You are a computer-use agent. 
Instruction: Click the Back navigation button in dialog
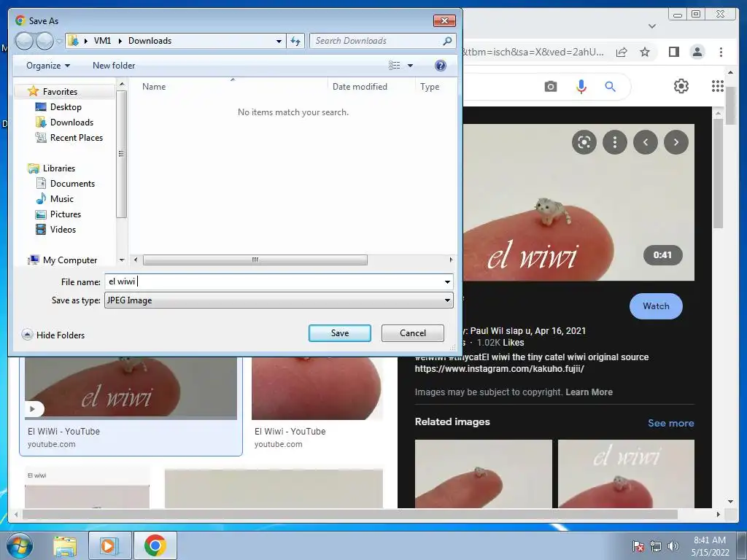[24, 42]
